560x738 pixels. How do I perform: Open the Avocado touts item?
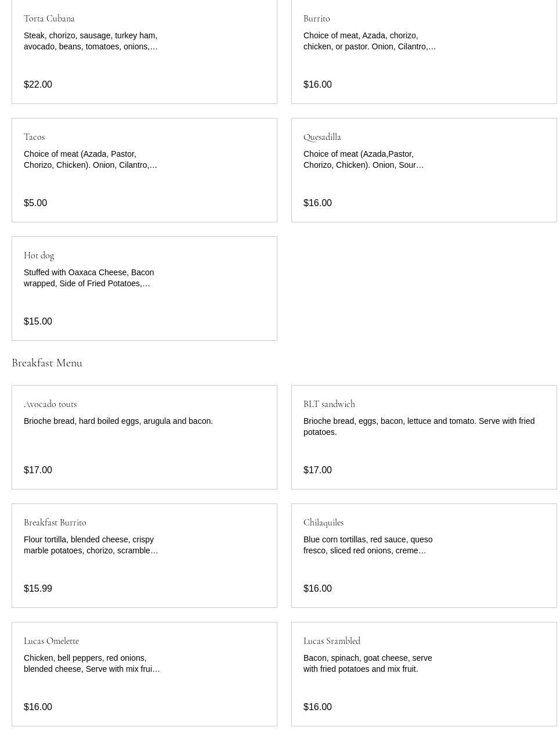[50, 404]
